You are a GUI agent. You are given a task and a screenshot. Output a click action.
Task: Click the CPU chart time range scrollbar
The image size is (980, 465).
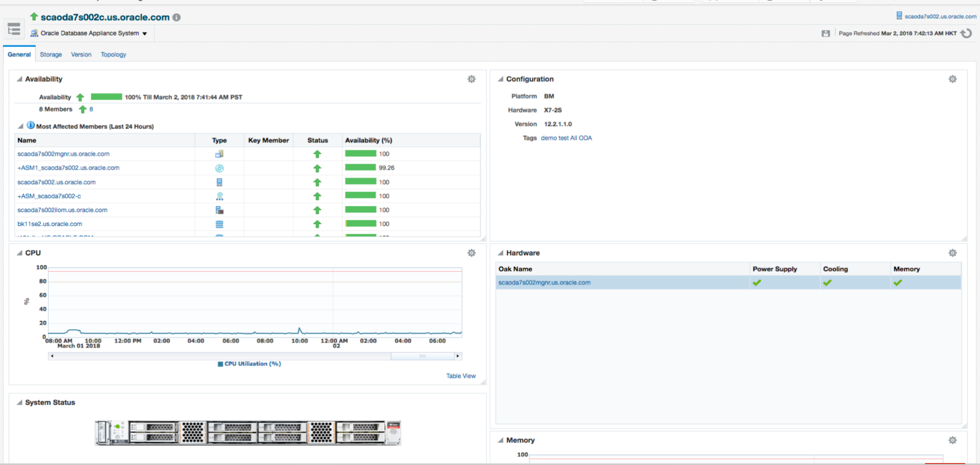point(422,356)
